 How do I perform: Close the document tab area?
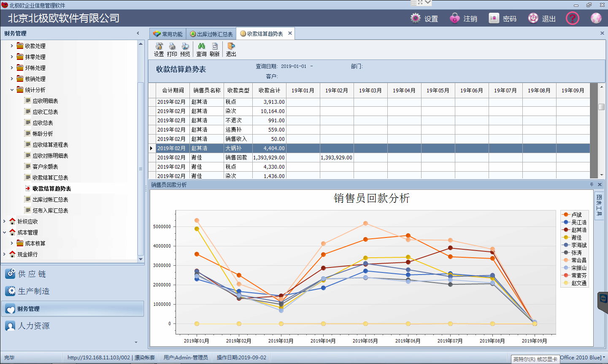602,33
